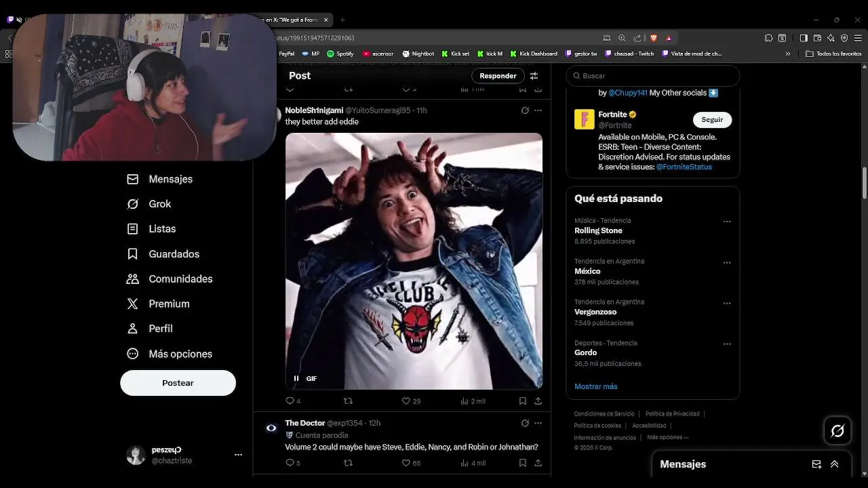Image resolution: width=868 pixels, height=488 pixels.
Task: Open Guardados bookmarks in sidebar
Action: pos(163,254)
